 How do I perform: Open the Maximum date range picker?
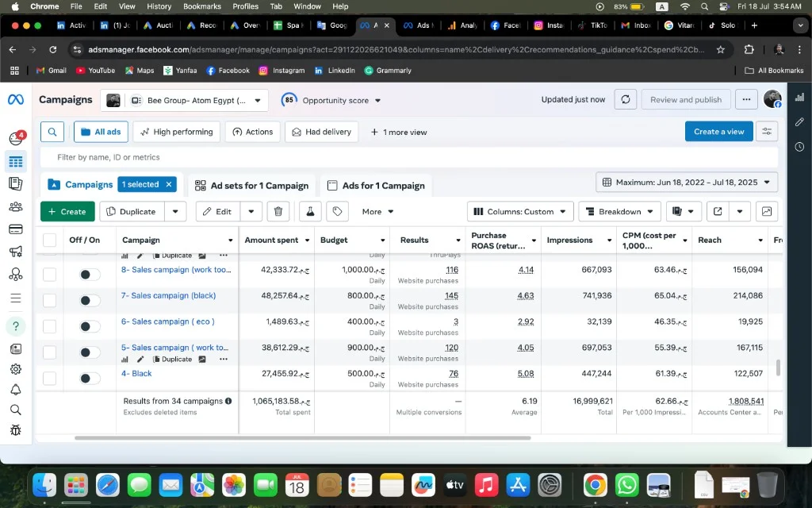687,183
